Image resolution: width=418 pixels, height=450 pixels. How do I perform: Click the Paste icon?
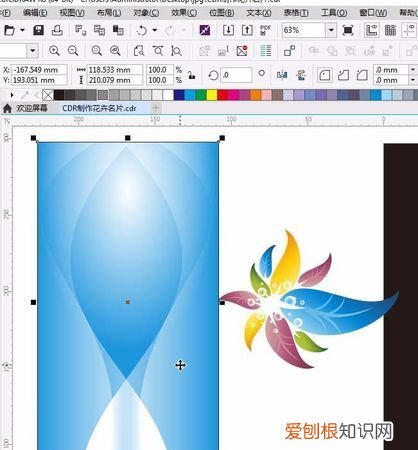(118, 30)
